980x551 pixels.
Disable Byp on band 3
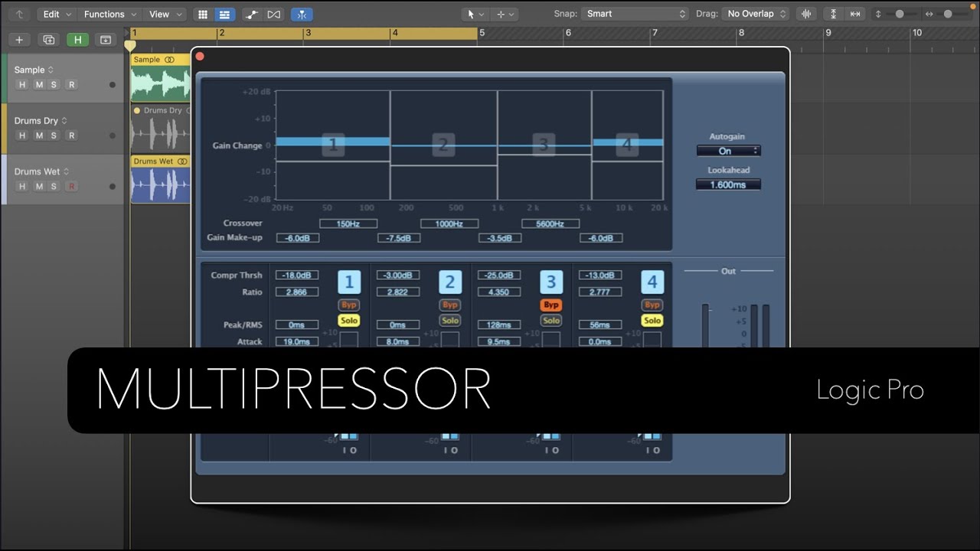[551, 305]
